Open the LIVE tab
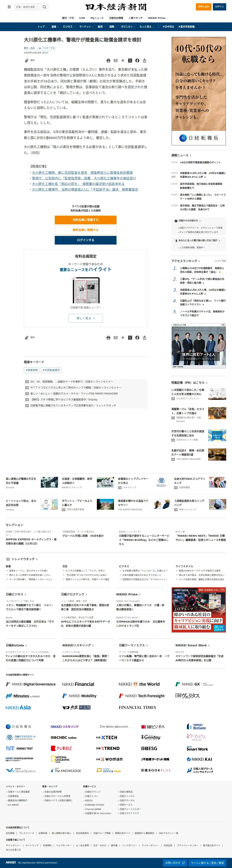The width and height of the screenshot is (232, 868). (x=82, y=18)
